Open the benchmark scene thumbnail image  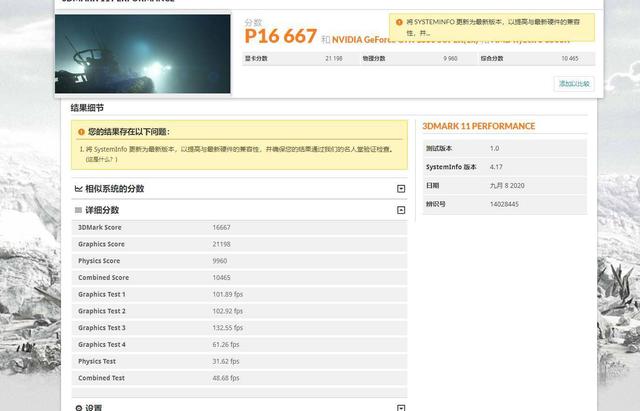pos(142,54)
